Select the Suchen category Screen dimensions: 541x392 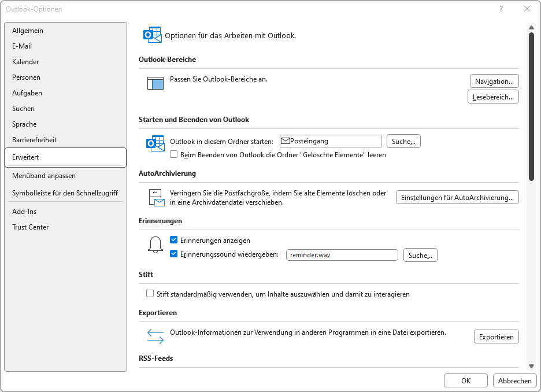[x=65, y=108]
